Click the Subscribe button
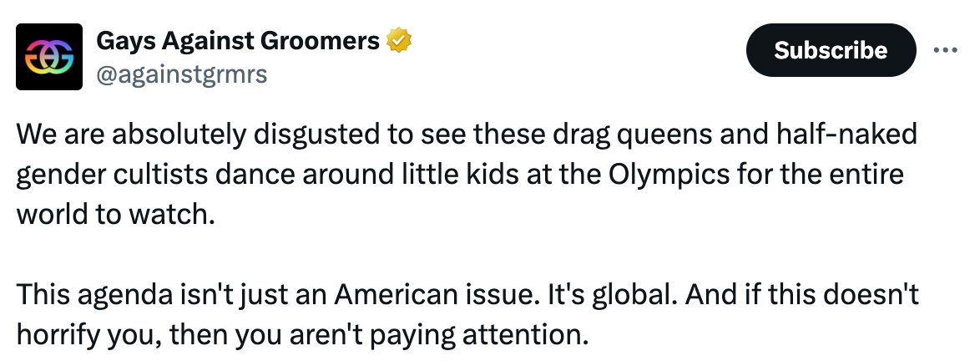This screenshot has height=361, width=980. pyautogui.click(x=831, y=50)
